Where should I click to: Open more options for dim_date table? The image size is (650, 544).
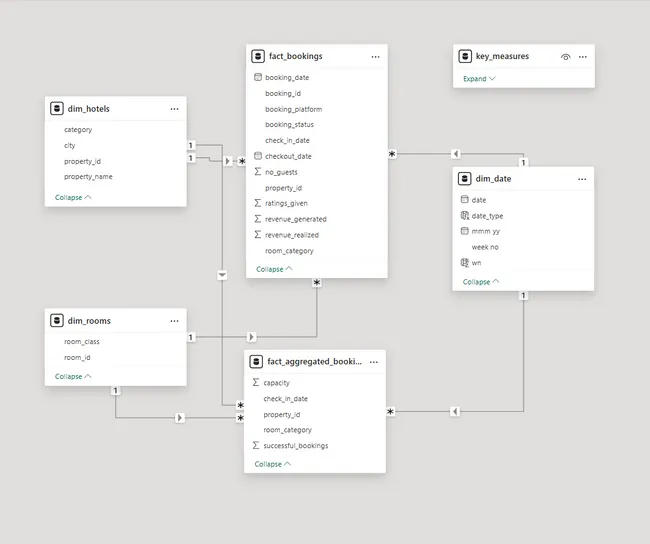pos(582,179)
